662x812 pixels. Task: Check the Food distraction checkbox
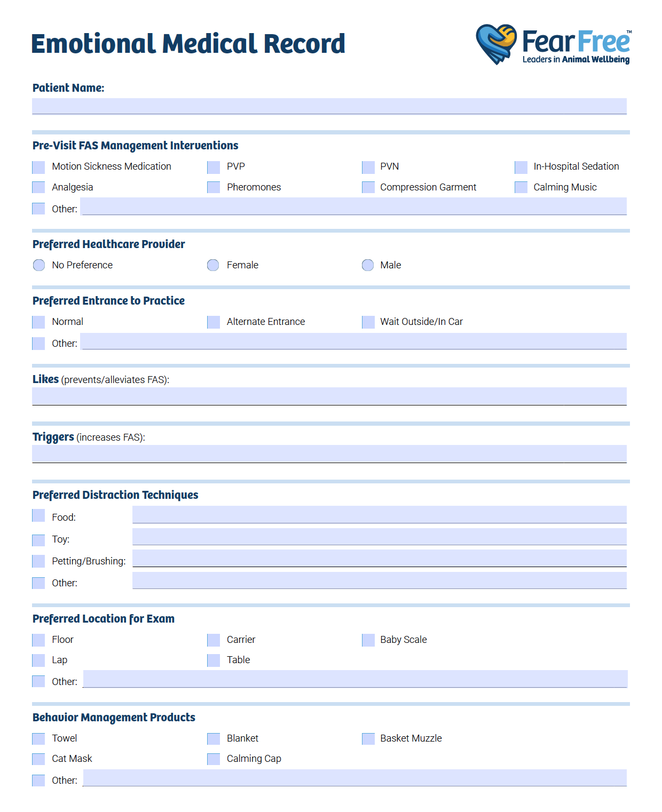38,515
